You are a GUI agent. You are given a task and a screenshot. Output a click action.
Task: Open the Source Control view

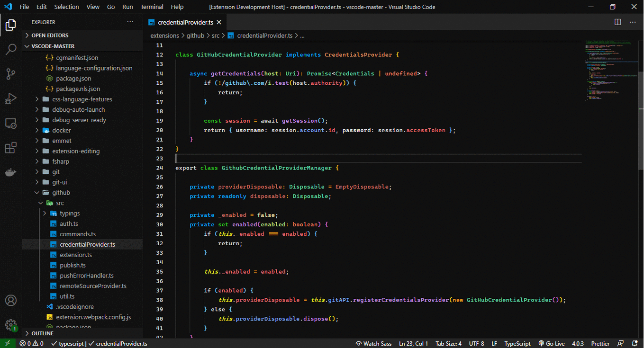click(x=10, y=74)
